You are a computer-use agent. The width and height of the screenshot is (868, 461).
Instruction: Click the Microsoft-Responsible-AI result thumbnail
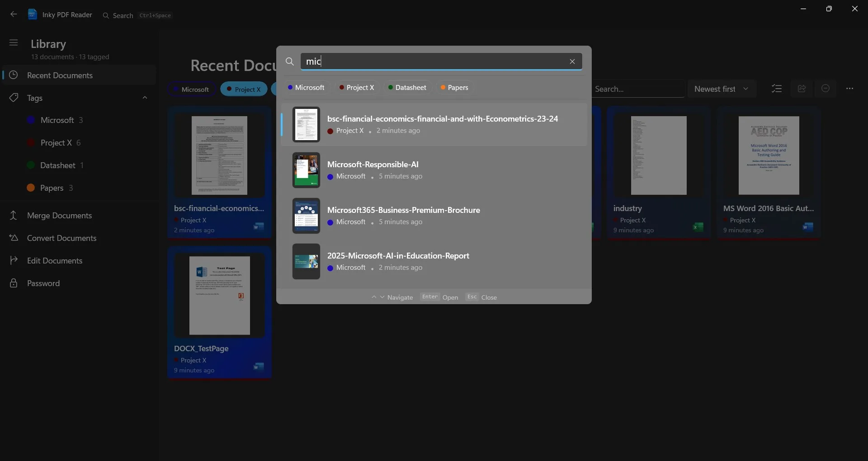tap(306, 170)
